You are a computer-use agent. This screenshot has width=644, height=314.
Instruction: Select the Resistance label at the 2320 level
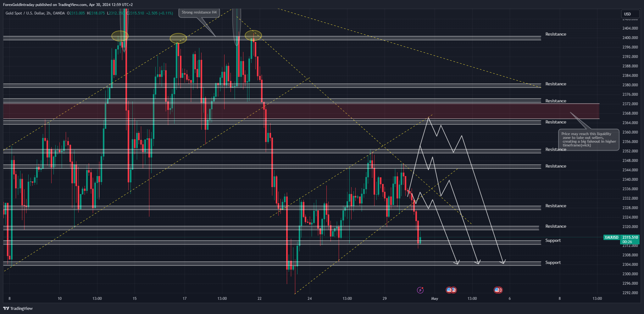coord(556,226)
